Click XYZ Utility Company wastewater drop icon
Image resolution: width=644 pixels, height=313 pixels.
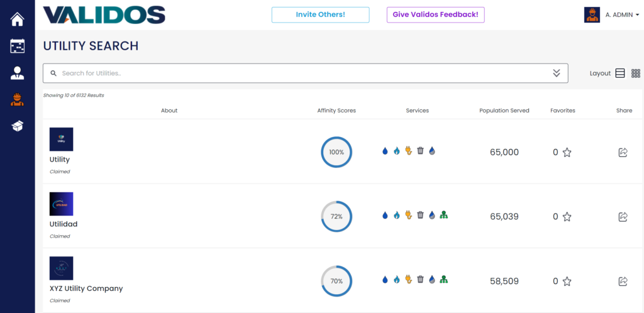[x=432, y=280]
